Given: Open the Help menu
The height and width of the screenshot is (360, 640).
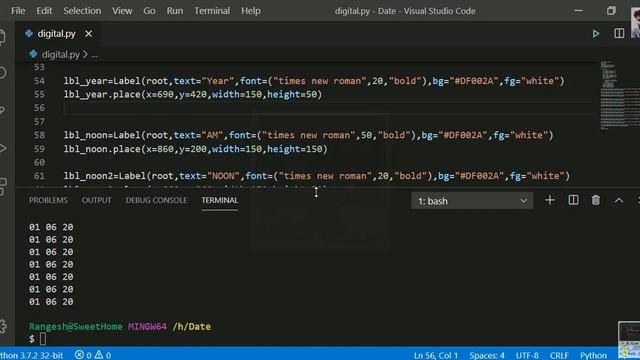Looking at the screenshot, I should tap(251, 11).
